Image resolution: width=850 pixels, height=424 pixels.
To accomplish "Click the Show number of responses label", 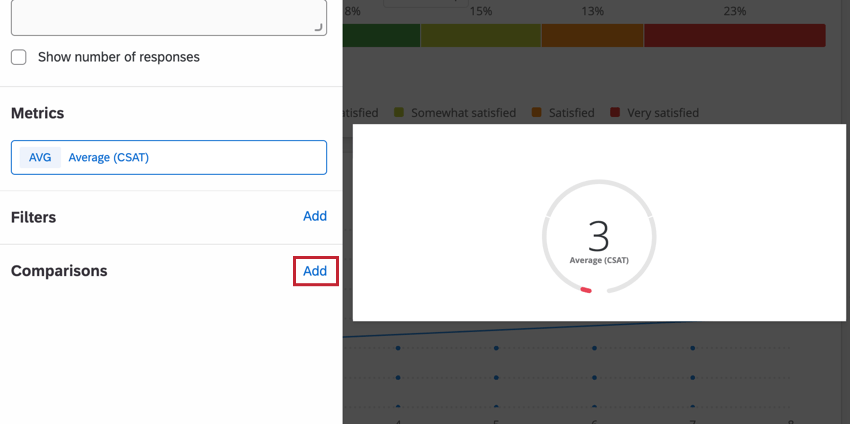I will click(119, 57).
